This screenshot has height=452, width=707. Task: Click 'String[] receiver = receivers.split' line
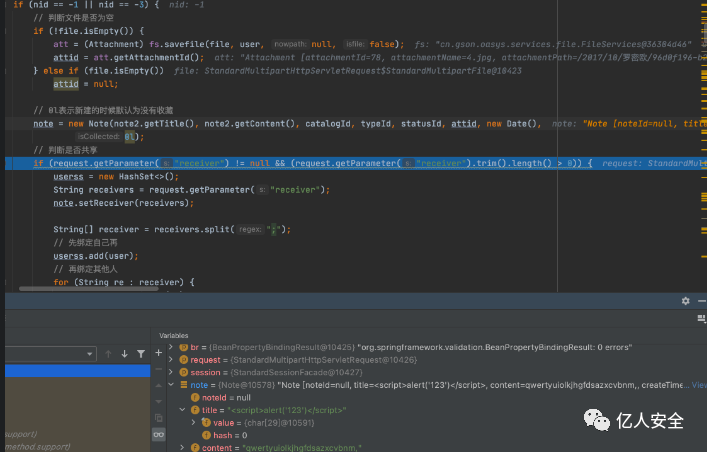[x=172, y=229]
